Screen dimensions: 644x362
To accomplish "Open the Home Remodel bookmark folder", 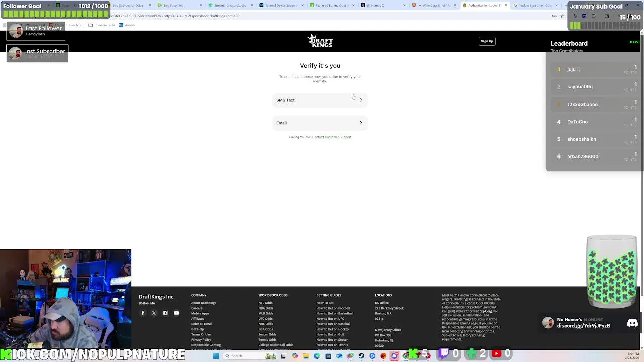I will [x=102, y=25].
